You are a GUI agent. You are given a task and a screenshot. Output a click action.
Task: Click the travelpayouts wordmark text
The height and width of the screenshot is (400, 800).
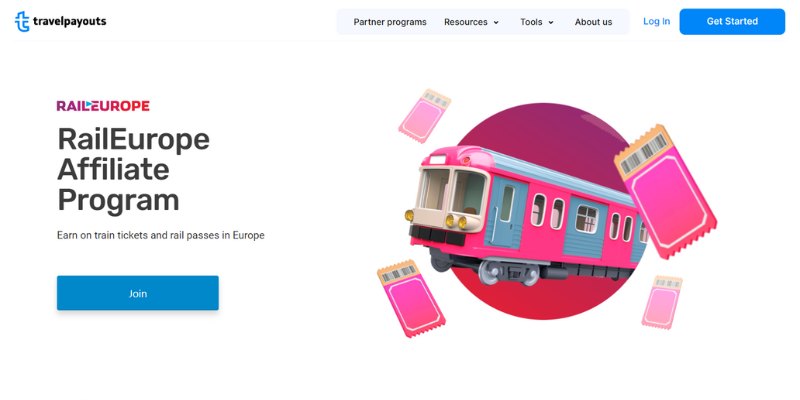70,21
